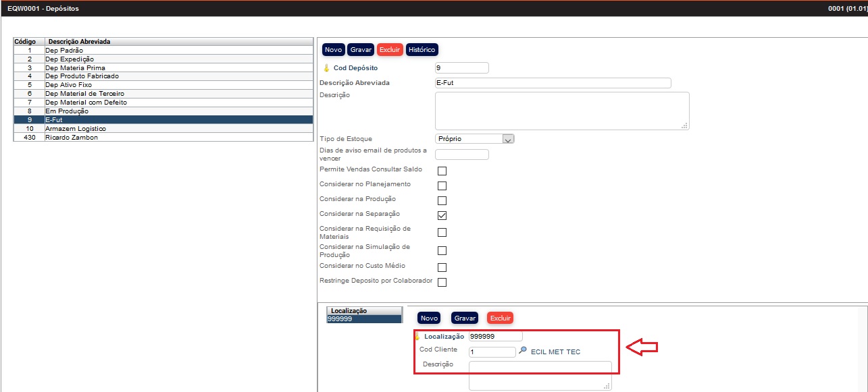This screenshot has width=868, height=392.
Task: Enable Permite Vendas Consultar Saldo checkbox
Action: (x=442, y=171)
